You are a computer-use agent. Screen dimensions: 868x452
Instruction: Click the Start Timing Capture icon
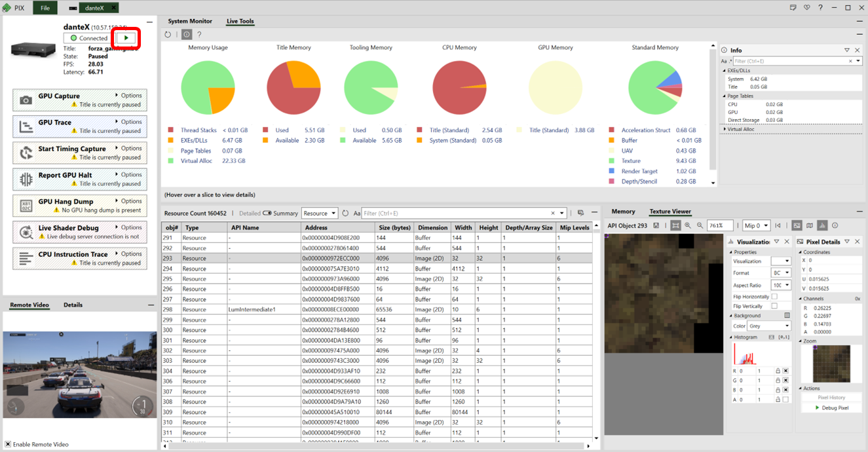point(26,153)
